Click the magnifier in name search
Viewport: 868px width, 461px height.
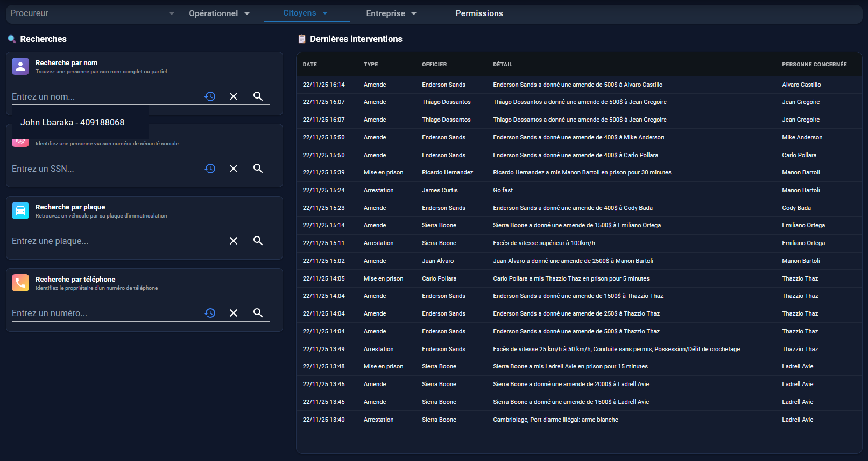(258, 96)
